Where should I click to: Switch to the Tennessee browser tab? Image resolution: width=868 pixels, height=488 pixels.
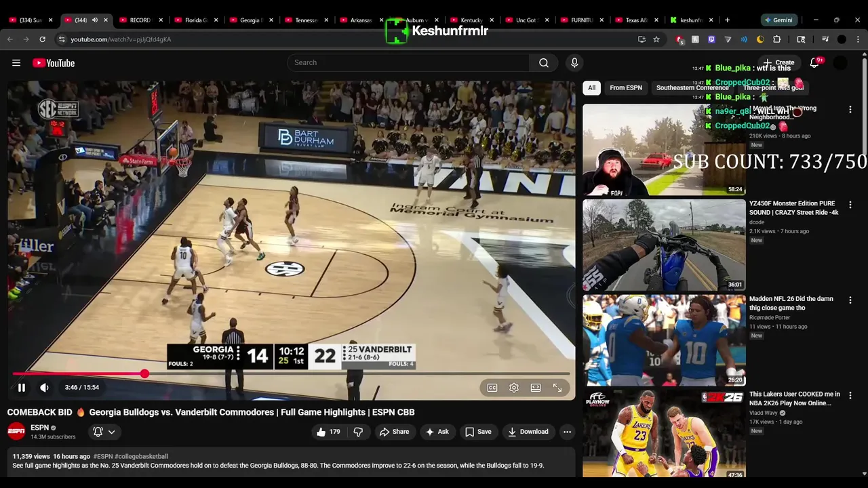306,20
